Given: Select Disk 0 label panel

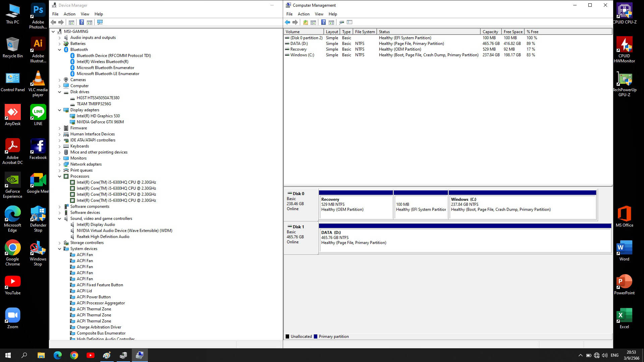Looking at the screenshot, I should pos(301,204).
